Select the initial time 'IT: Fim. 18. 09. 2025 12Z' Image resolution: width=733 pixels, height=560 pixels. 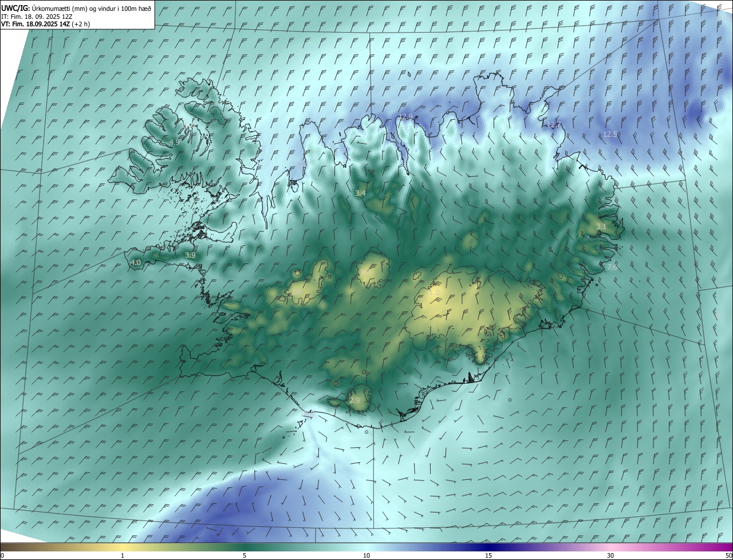(x=37, y=17)
